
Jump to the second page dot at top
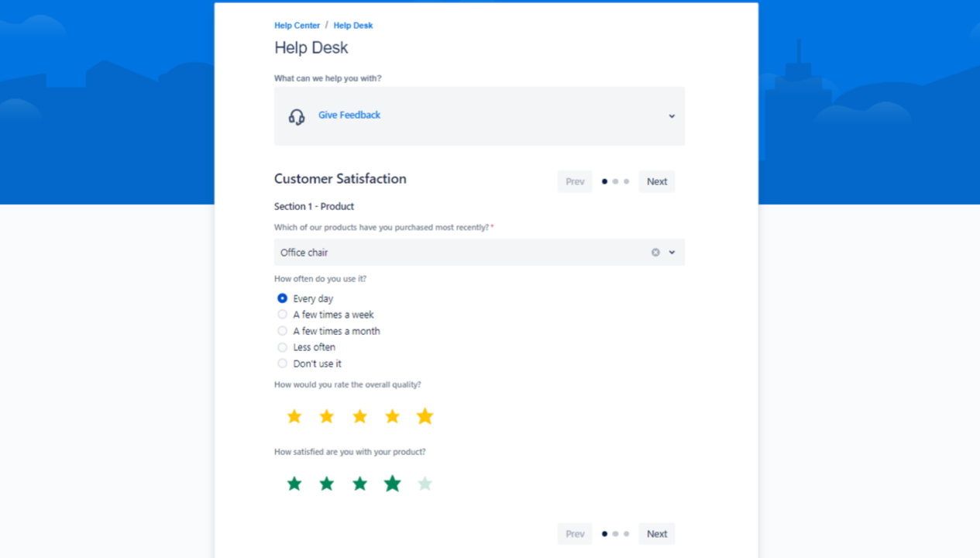point(615,181)
